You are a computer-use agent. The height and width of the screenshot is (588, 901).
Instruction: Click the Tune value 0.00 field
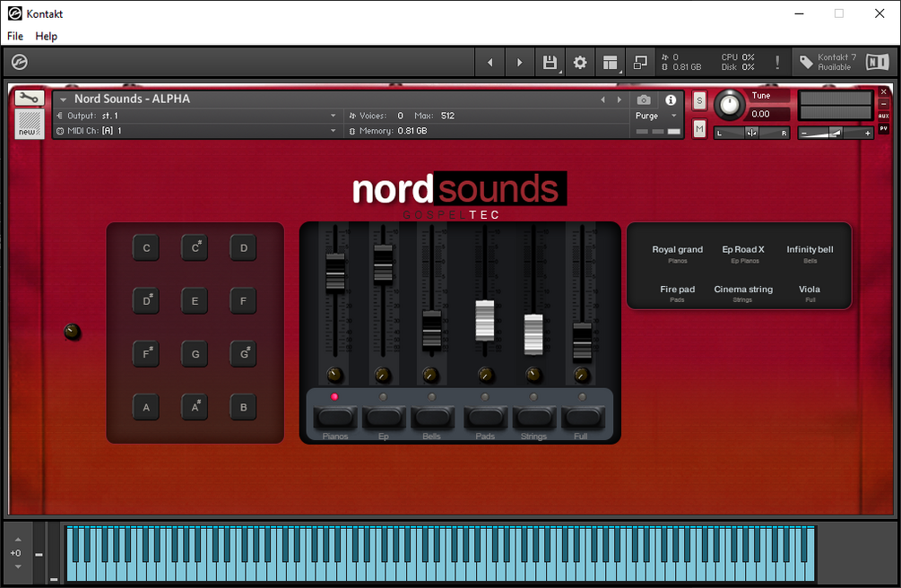pos(767,114)
